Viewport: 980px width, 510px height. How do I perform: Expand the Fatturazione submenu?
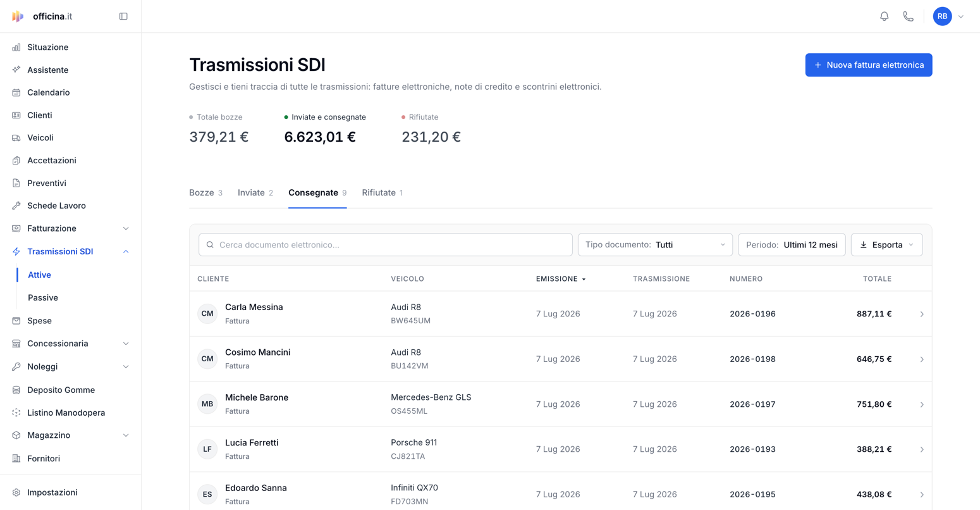[x=70, y=228]
